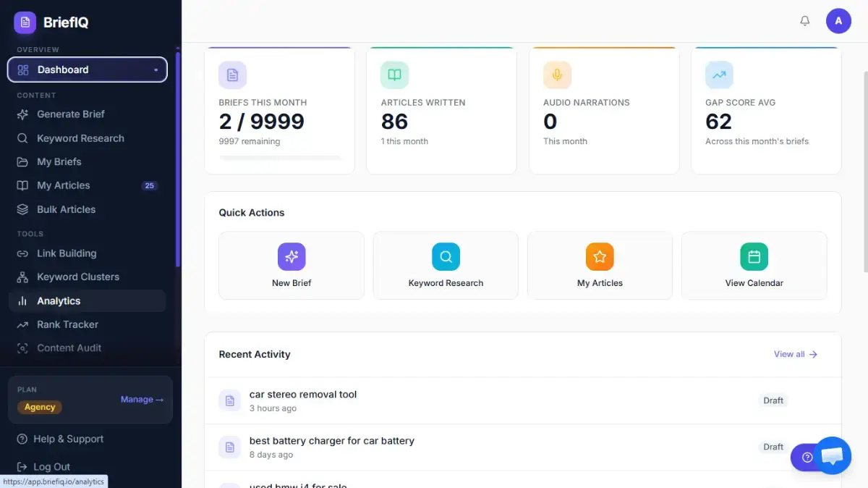
Task: Click the Generate Brief sparkle icon
Action: coord(23,114)
